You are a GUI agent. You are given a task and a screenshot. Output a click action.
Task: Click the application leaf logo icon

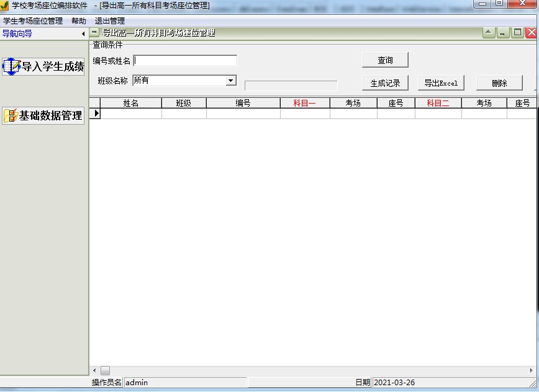tap(4, 5)
